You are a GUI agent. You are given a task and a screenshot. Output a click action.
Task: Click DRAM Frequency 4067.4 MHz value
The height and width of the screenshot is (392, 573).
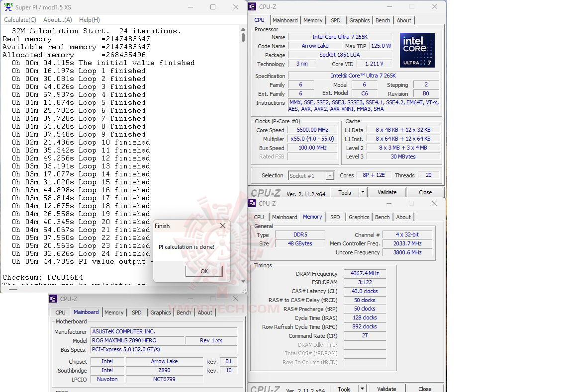pyautogui.click(x=365, y=273)
